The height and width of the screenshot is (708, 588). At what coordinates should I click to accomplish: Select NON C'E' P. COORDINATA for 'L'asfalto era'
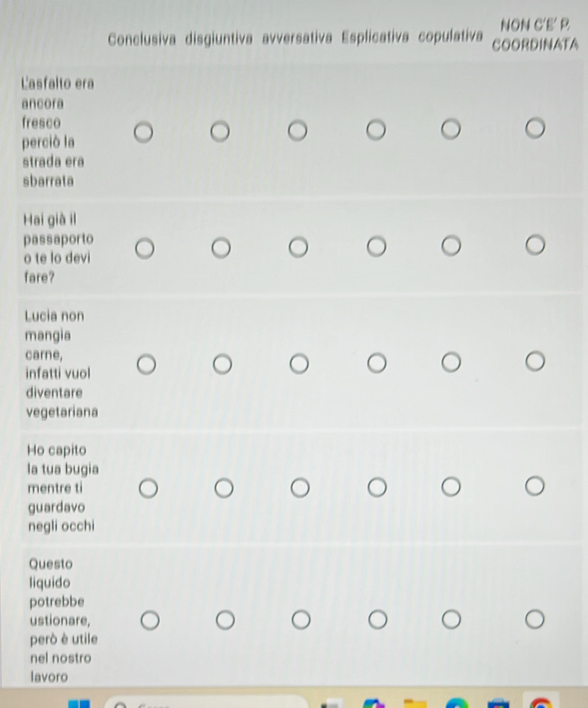(x=535, y=128)
